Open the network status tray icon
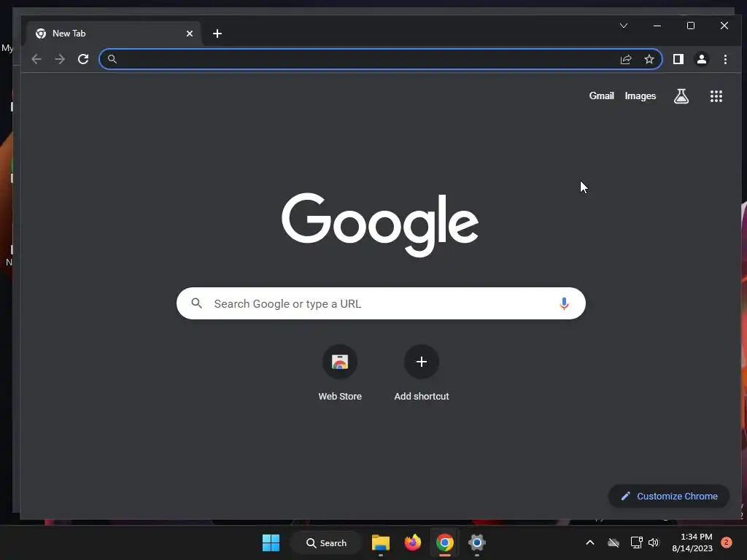This screenshot has height=560, width=747. (x=636, y=542)
